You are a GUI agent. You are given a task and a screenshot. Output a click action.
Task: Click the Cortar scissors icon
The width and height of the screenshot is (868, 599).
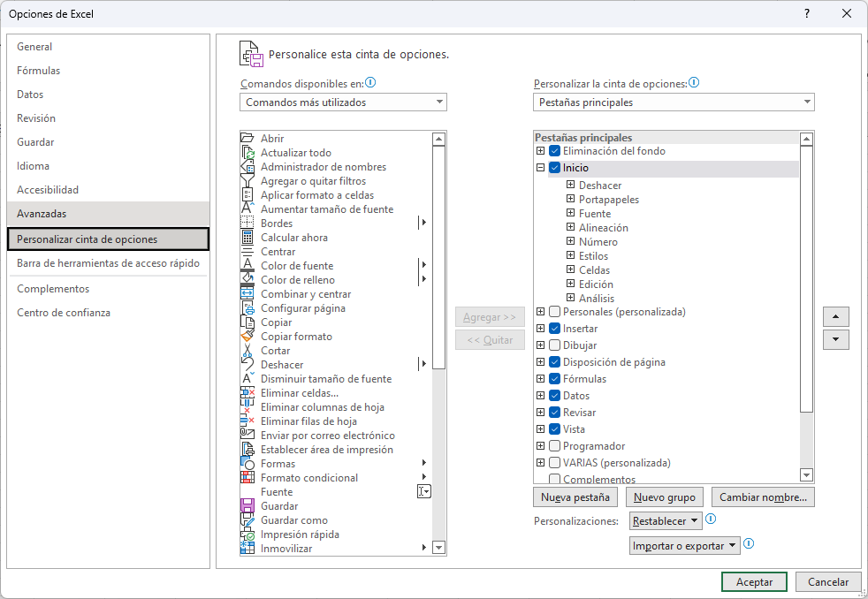(x=247, y=350)
